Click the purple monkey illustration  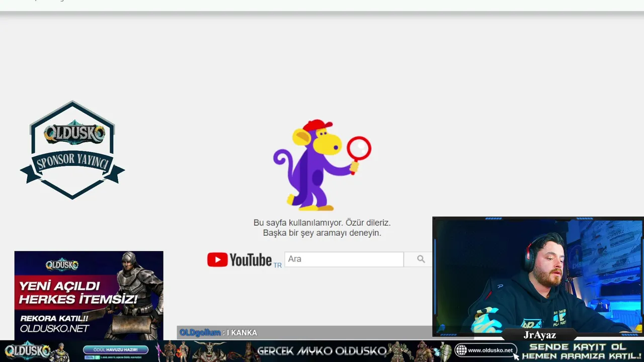(x=322, y=165)
